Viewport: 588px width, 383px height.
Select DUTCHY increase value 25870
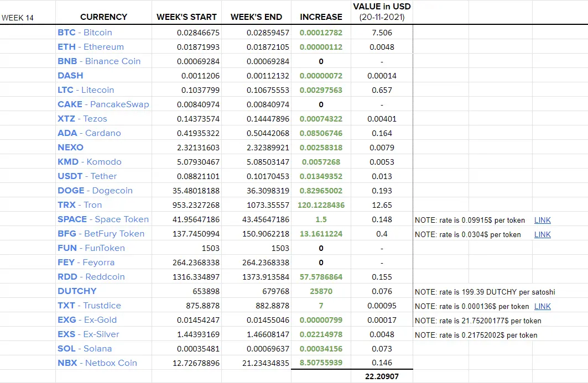321,291
